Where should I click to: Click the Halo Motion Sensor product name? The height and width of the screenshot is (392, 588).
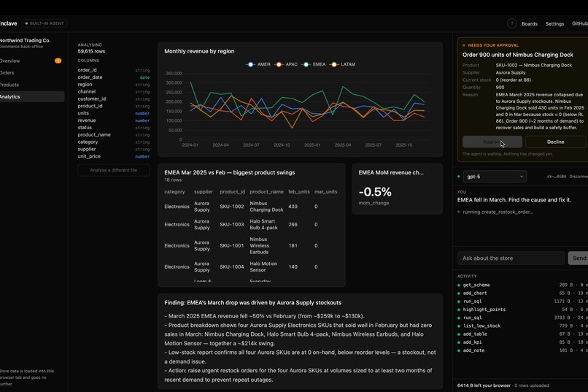pyautogui.click(x=263, y=266)
